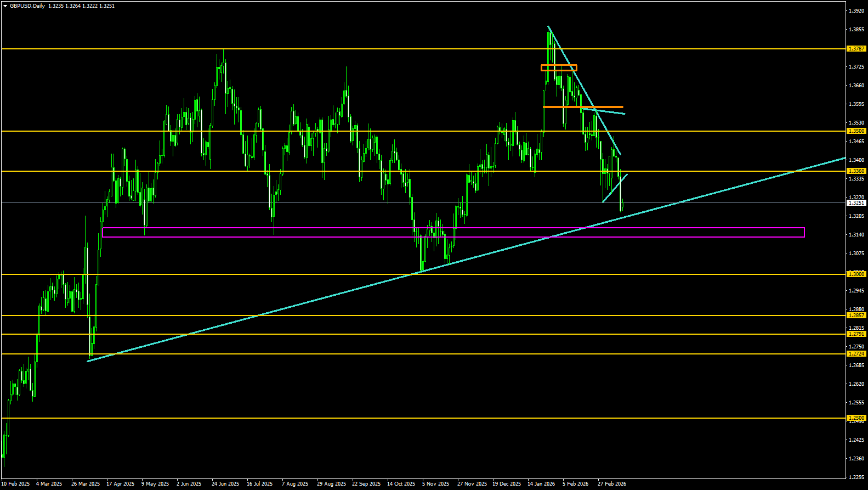868x490 pixels.
Task: Click the 27 Feb 2026 date label
Action: pos(612,484)
